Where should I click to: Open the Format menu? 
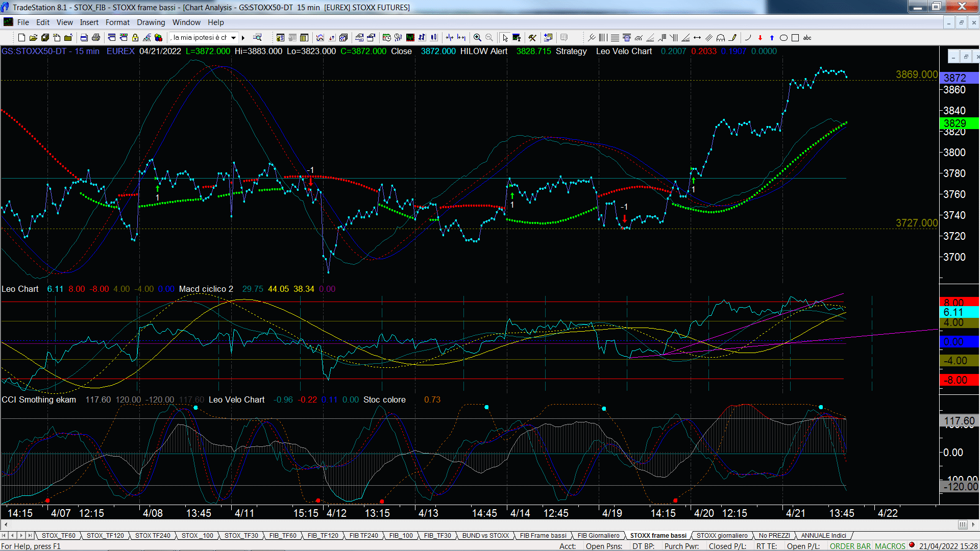point(117,22)
